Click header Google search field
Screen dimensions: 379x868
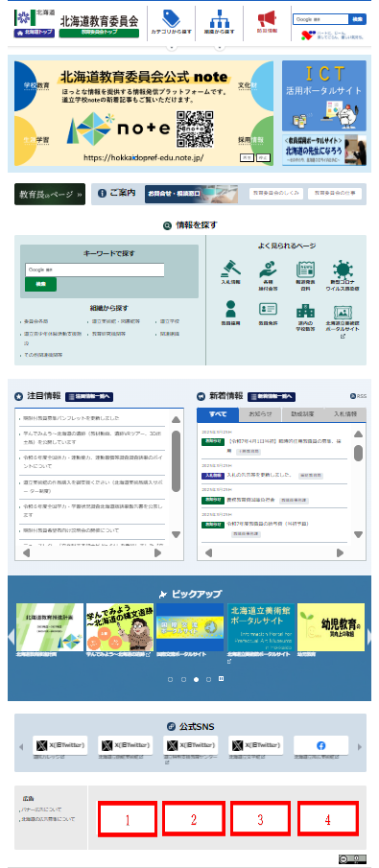320,19
